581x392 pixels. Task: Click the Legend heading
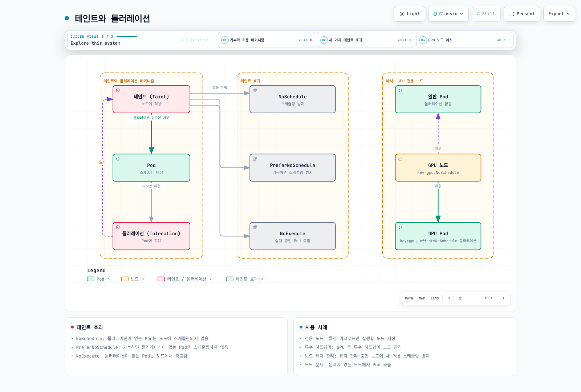(x=96, y=271)
